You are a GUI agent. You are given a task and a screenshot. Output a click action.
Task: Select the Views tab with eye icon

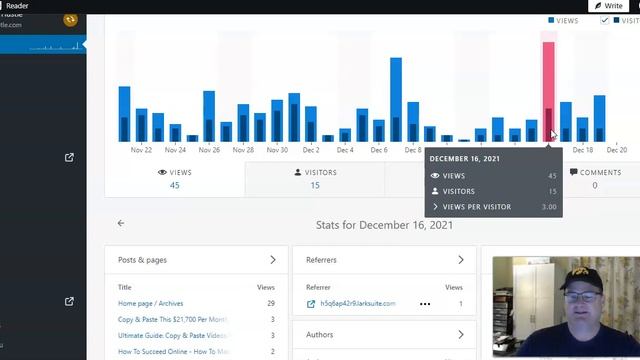175,179
